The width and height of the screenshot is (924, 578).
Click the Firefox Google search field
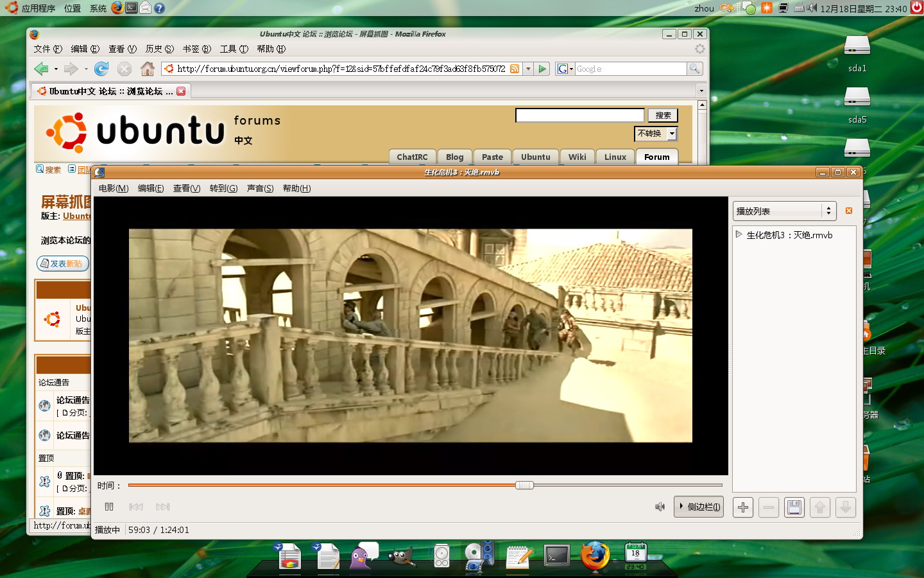(631, 69)
